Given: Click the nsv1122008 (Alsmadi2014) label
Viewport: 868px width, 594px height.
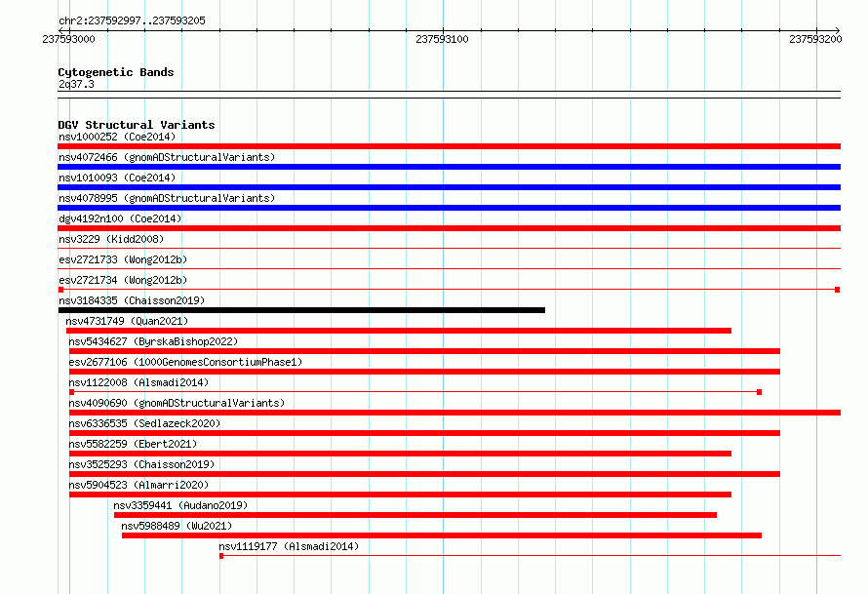Looking at the screenshot, I should click(138, 382).
